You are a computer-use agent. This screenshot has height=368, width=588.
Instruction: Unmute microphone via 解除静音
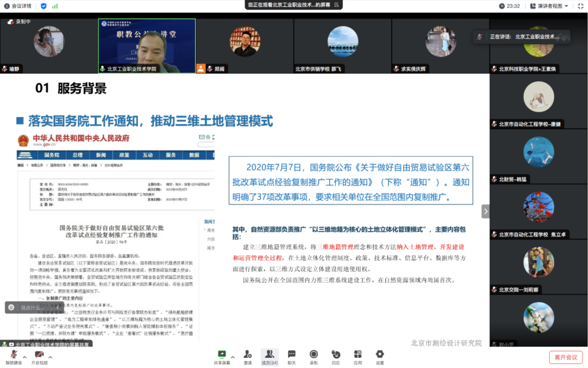tap(14, 357)
